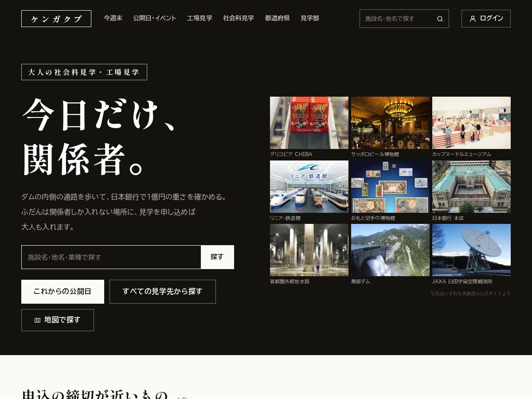Image resolution: width=532 pixels, height=399 pixels.
Task: Click the 首都圏外郭放水路 caption
Action: (289, 282)
